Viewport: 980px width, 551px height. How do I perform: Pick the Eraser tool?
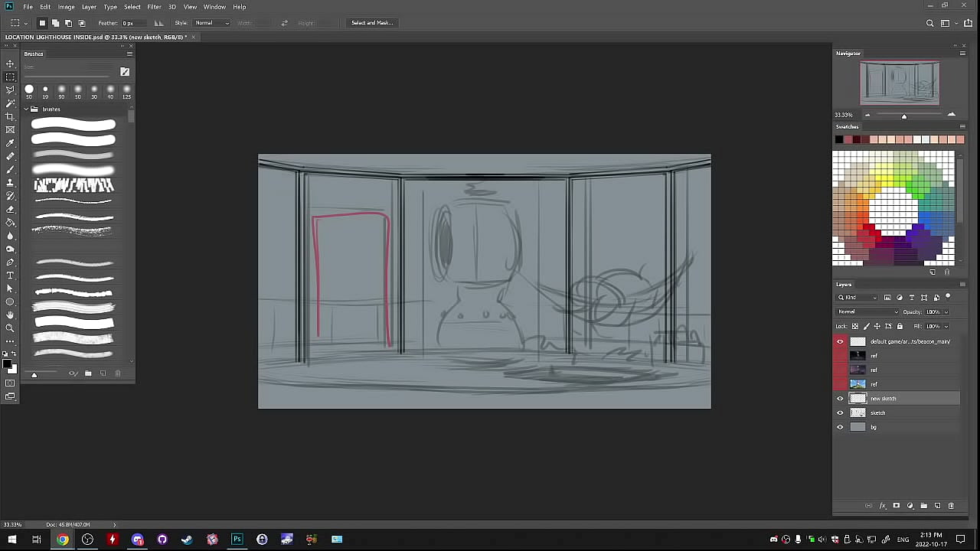(x=10, y=209)
